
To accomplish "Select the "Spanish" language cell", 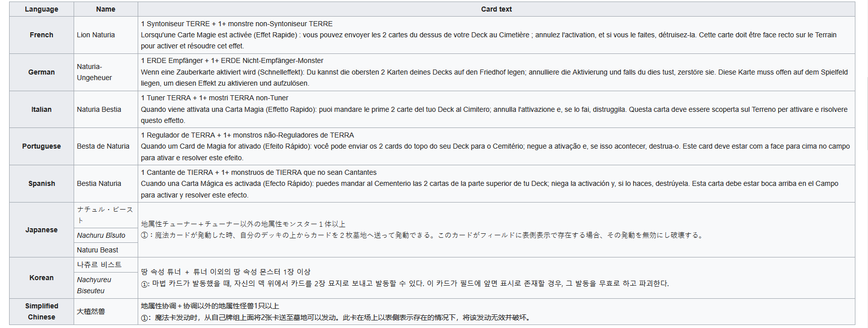I will pos(41,183).
